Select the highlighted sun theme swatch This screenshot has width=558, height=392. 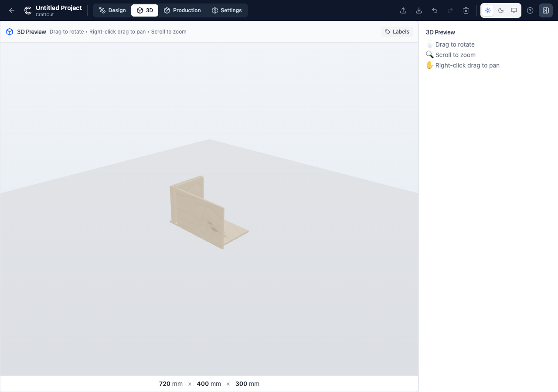click(x=487, y=10)
